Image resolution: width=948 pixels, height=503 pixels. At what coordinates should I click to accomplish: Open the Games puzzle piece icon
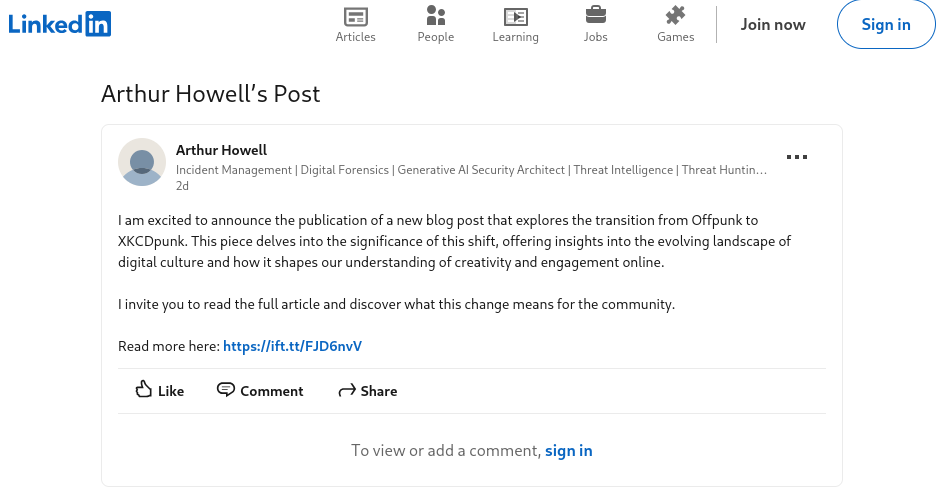pos(675,15)
